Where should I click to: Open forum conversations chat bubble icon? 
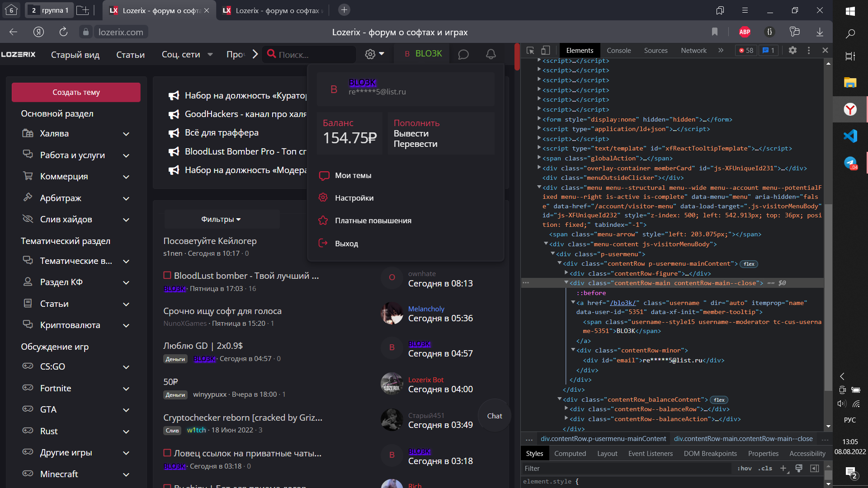pyautogui.click(x=463, y=54)
